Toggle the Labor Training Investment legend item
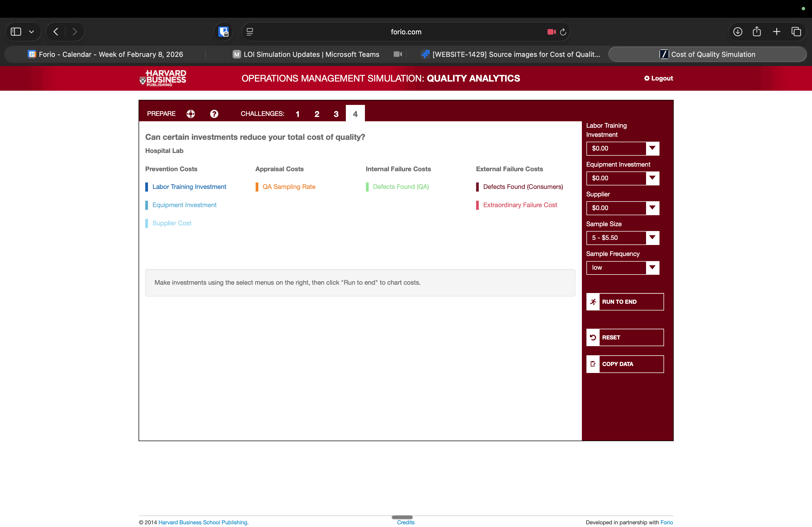Screen dimensions: 812x527 [189, 186]
